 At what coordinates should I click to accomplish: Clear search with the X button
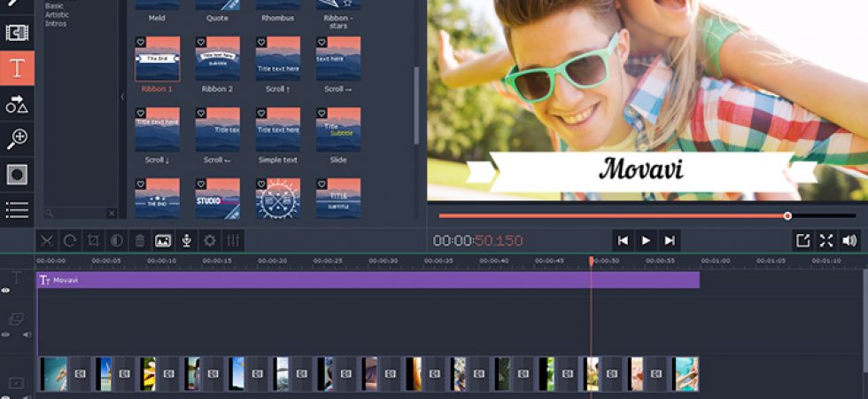tap(112, 214)
